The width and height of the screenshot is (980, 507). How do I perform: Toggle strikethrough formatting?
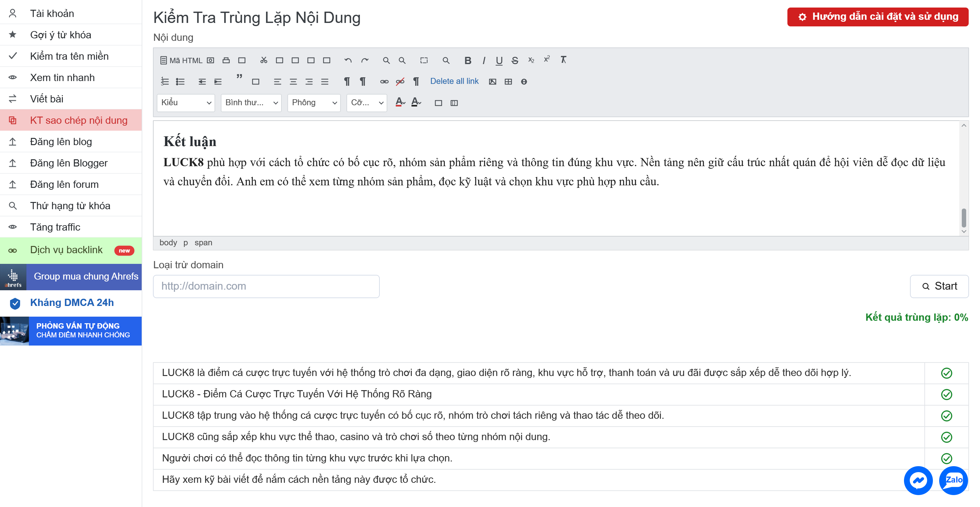(515, 60)
